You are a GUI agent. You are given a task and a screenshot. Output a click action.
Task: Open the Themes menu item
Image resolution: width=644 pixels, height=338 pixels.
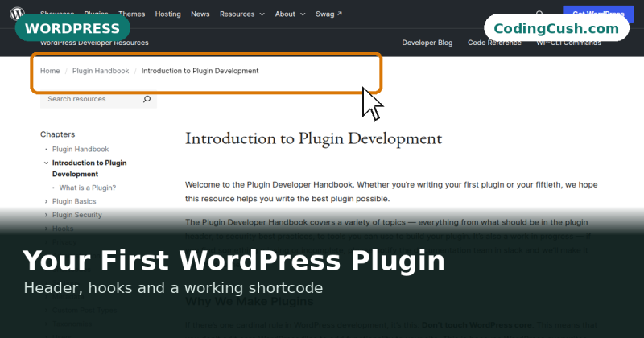(x=131, y=14)
